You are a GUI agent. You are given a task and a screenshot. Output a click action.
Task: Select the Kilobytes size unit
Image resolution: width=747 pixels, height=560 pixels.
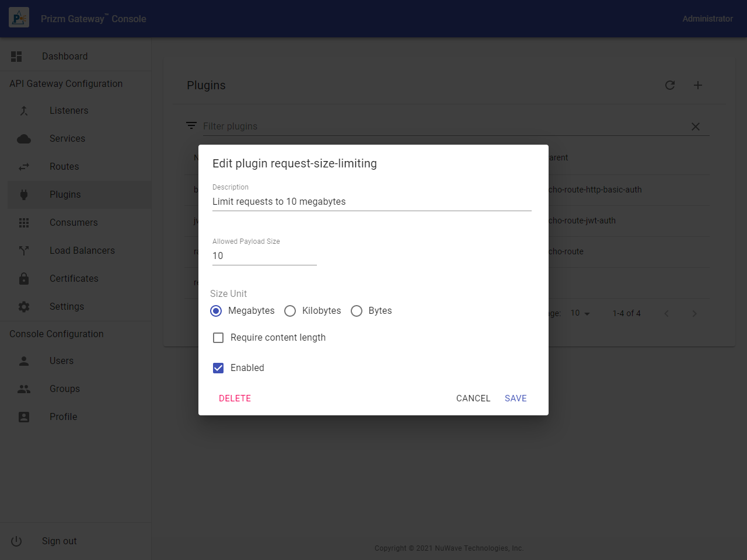pyautogui.click(x=290, y=311)
